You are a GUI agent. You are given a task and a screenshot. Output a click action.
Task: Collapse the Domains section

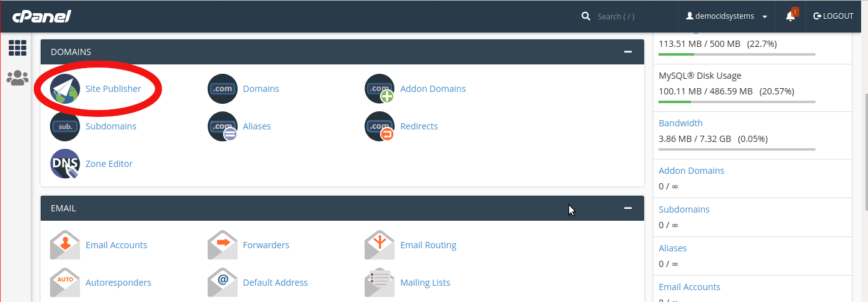point(628,52)
